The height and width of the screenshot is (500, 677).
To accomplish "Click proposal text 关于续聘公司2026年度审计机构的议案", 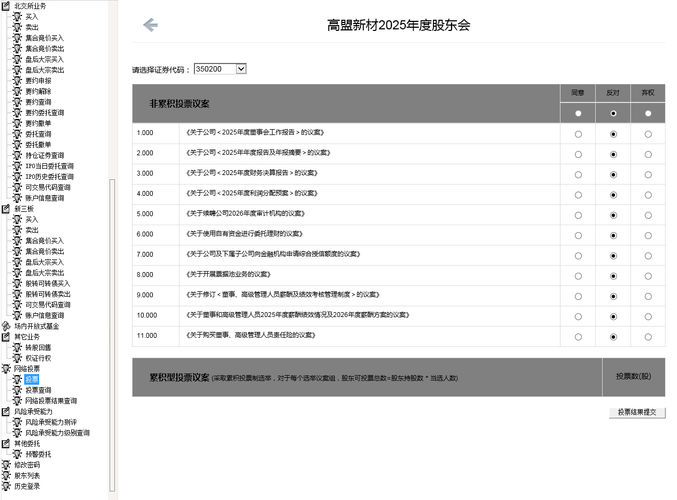I will coord(245,213).
